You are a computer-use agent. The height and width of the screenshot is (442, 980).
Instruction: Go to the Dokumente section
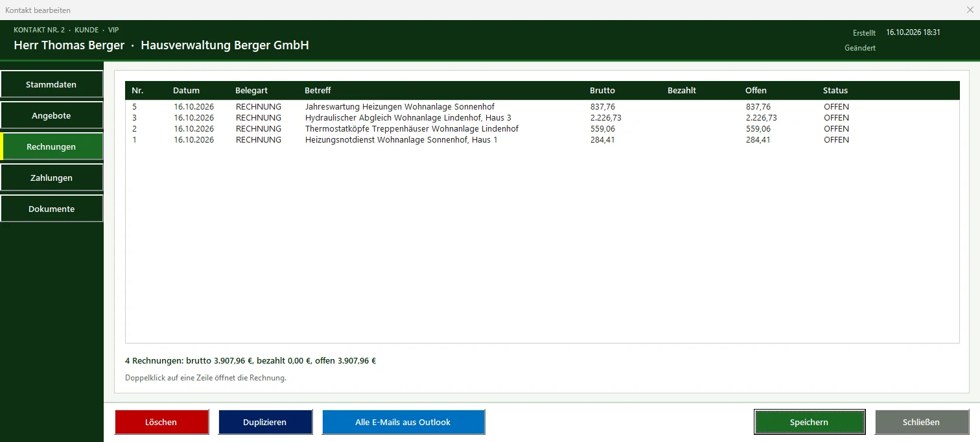[51, 209]
